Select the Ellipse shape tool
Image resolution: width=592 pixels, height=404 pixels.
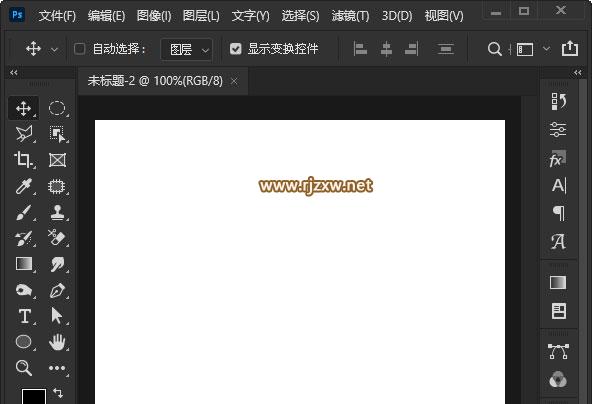23,342
